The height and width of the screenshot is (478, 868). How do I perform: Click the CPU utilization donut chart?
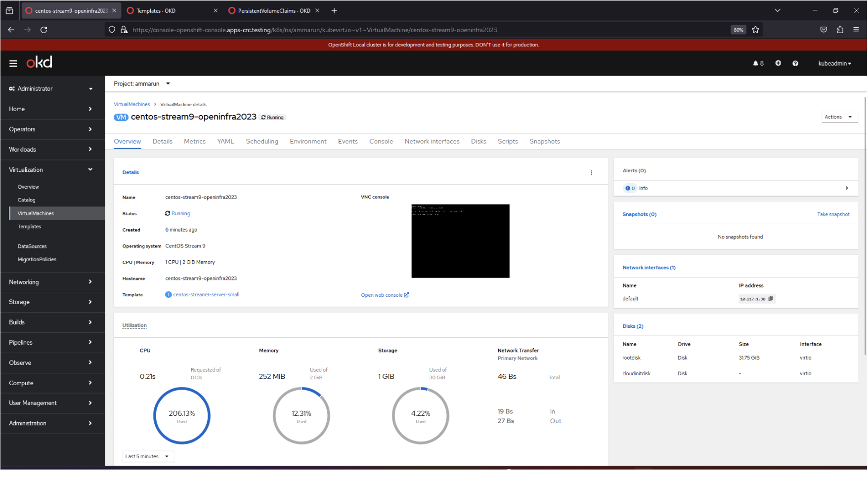(182, 416)
